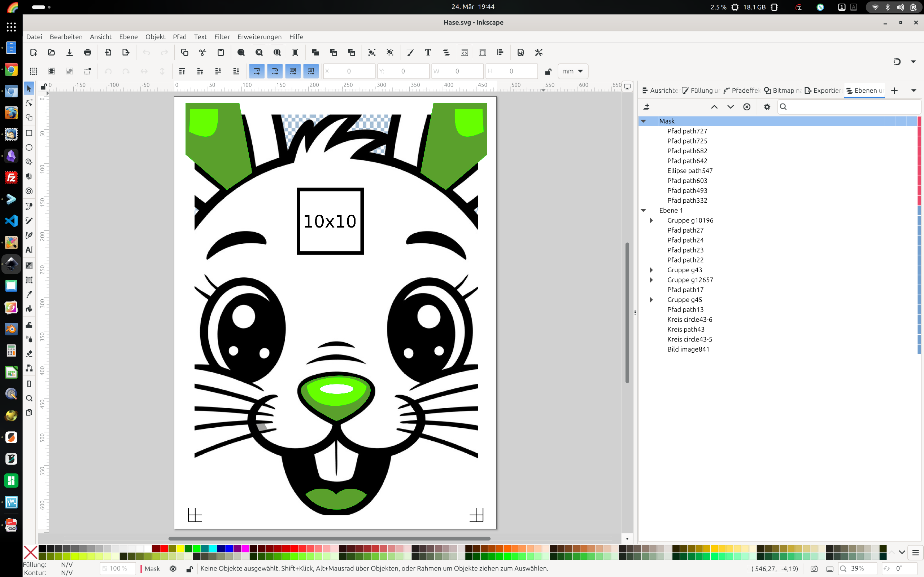Toggle the width/height ratio lock
The width and height of the screenshot is (924, 577).
coord(548,71)
